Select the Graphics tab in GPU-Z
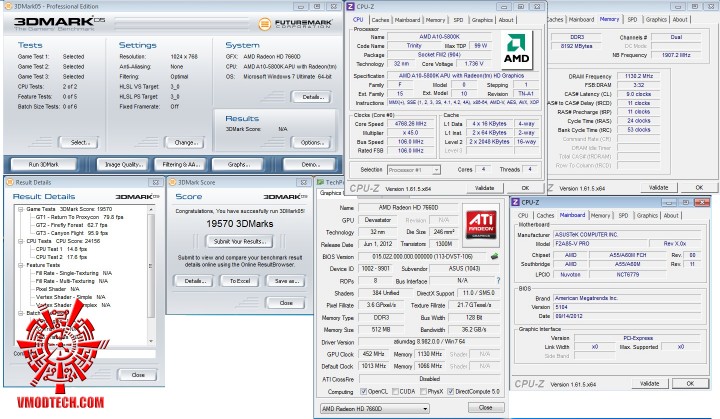Screen dimensions: 720x419 coord(331,193)
